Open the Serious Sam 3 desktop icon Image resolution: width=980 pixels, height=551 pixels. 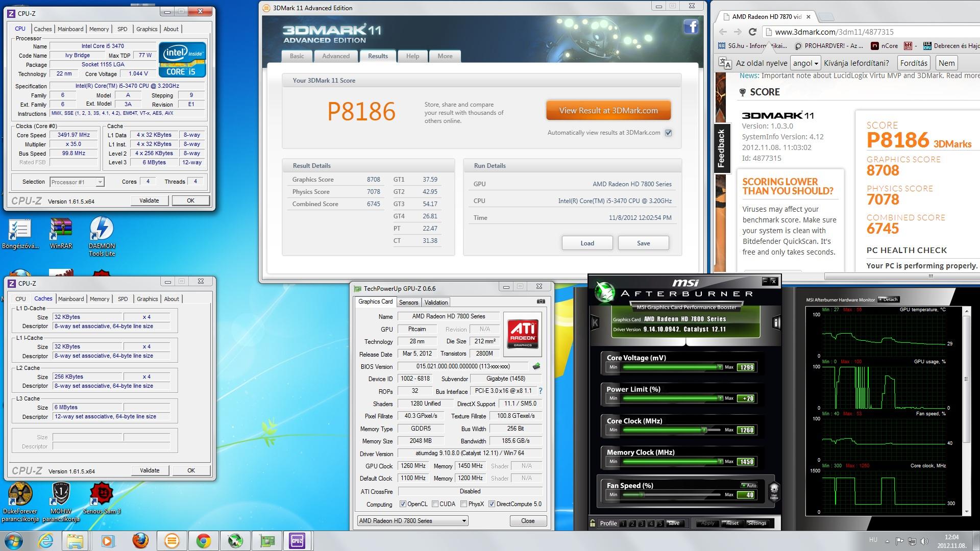tap(102, 497)
